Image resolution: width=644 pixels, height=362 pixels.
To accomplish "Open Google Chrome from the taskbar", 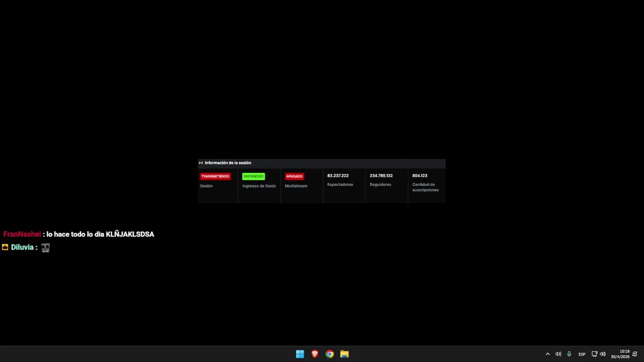I will pos(330,354).
